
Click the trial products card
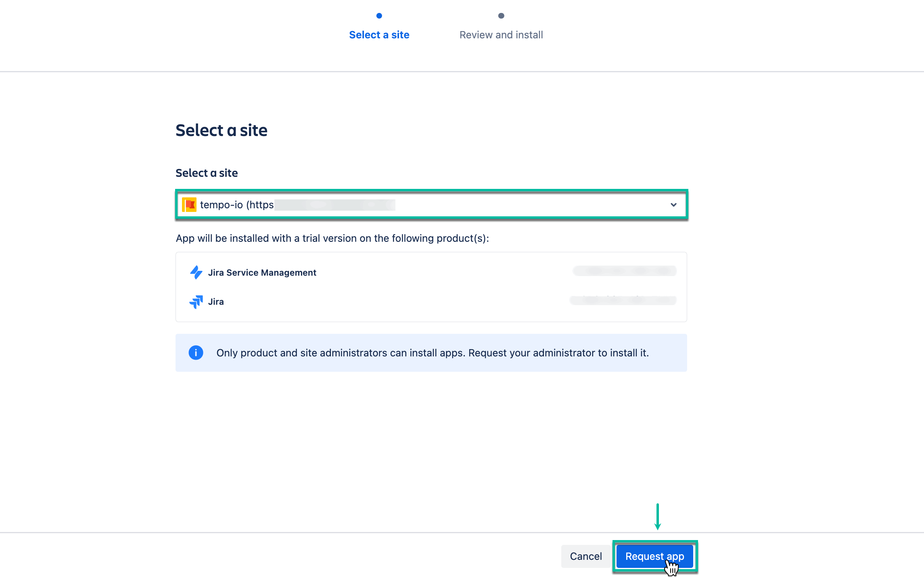tap(431, 287)
